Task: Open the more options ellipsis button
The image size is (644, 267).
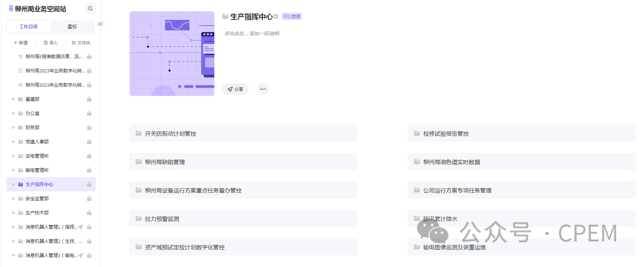Action: [x=263, y=89]
